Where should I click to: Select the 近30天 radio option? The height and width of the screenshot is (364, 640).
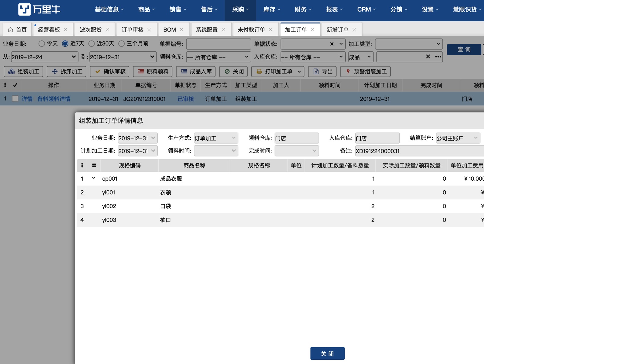click(x=91, y=44)
